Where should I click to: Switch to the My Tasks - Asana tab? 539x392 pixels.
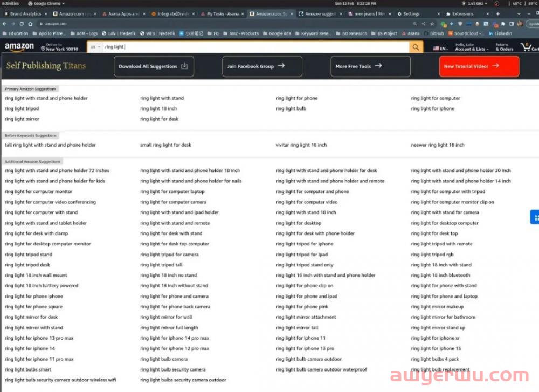[220, 14]
